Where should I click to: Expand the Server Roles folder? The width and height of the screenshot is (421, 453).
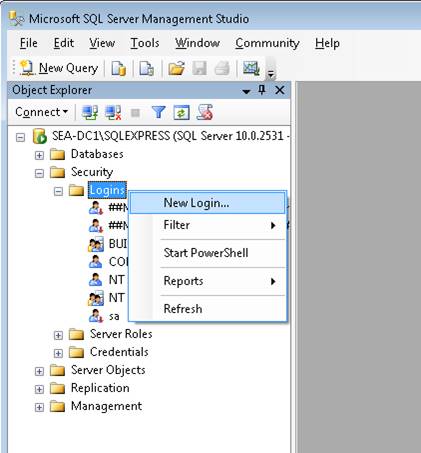[x=58, y=335]
